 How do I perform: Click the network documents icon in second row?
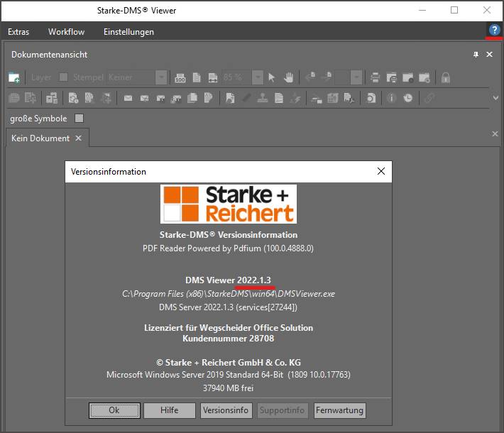click(51, 98)
